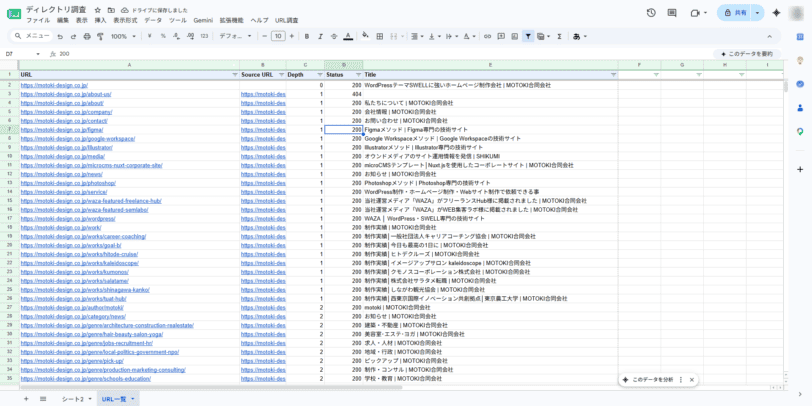This screenshot has height=406, width=812.
Task: Open the borders tool
Action: click(380, 36)
